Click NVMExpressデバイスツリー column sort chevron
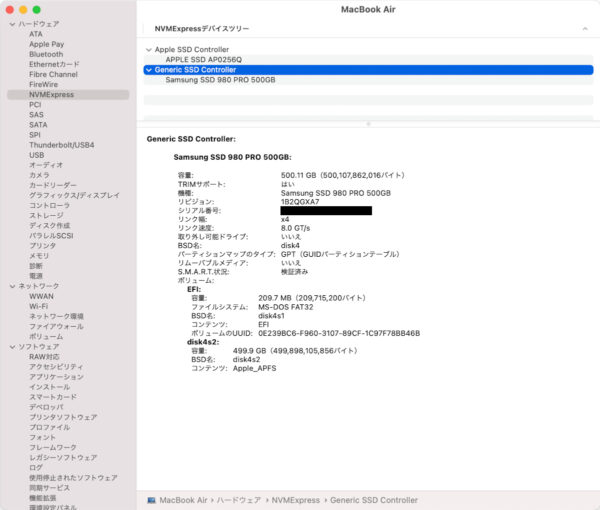Image resolution: width=600 pixels, height=510 pixels. tap(585, 29)
